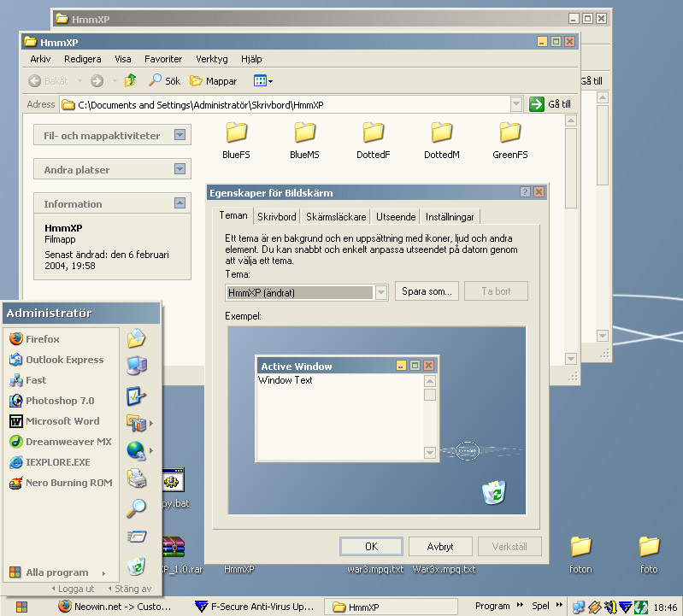Click the Start button on taskbar
The height and width of the screenshot is (616, 683).
point(21,607)
